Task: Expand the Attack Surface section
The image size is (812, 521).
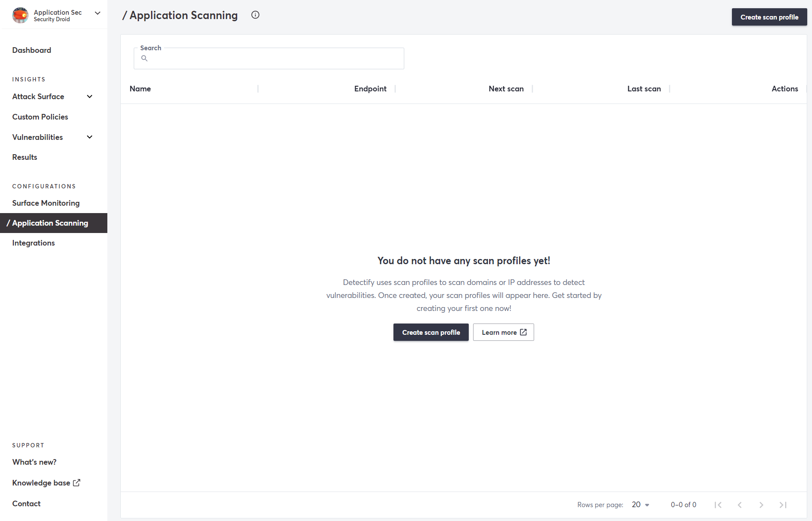Action: tap(89, 97)
